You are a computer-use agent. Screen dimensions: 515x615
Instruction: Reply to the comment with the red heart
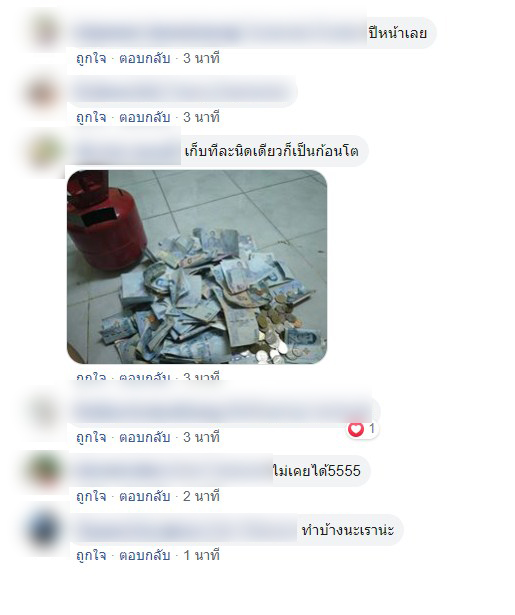(x=144, y=437)
